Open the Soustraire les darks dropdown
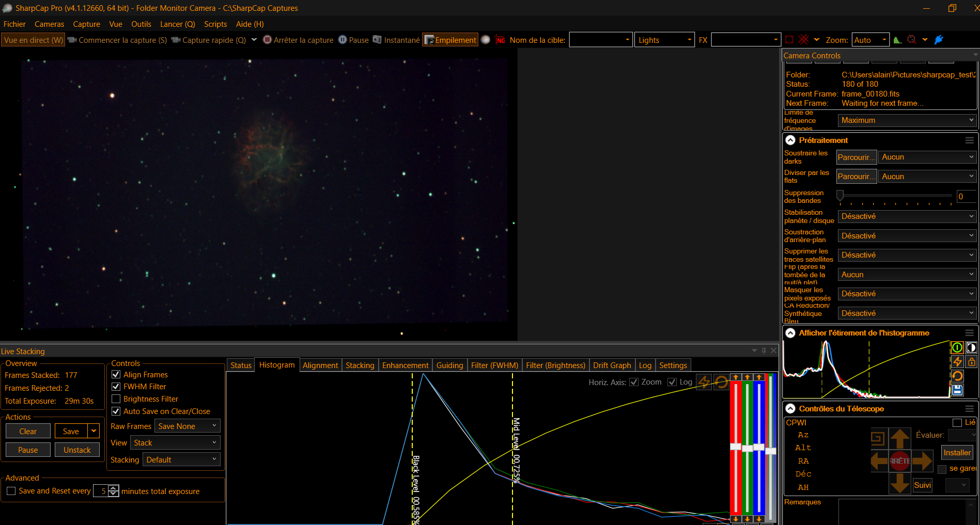 pos(927,157)
